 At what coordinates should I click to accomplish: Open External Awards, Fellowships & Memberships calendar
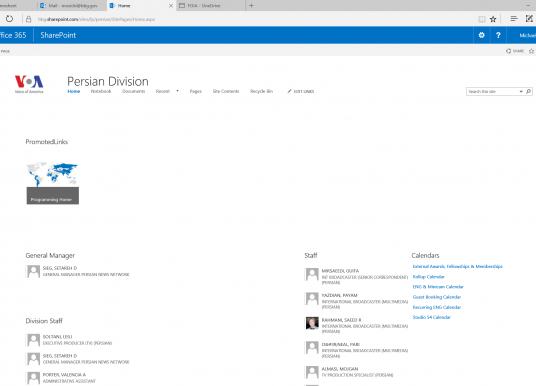tap(457, 266)
